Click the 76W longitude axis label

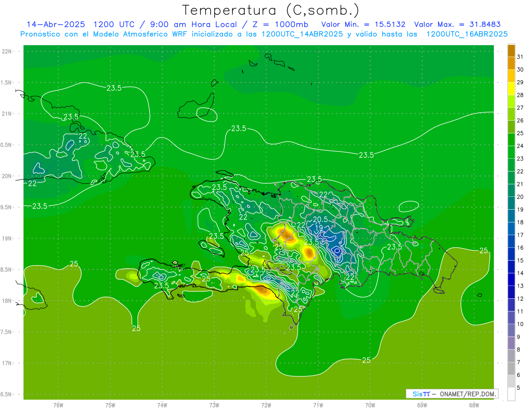(x=58, y=405)
